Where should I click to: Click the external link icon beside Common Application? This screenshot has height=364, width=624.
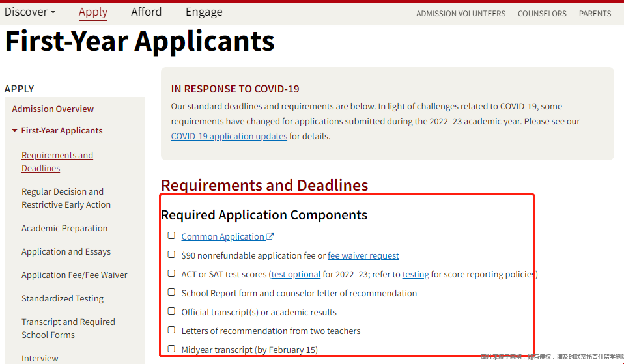(270, 236)
